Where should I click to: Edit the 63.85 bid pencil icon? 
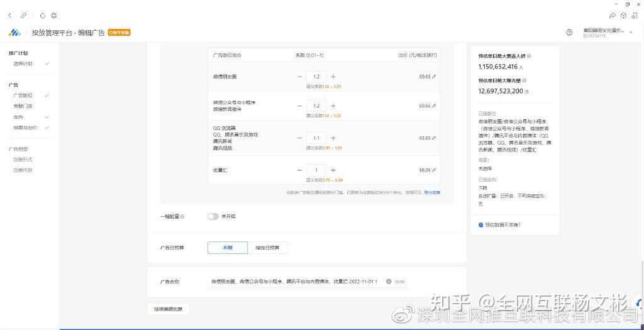(x=434, y=138)
